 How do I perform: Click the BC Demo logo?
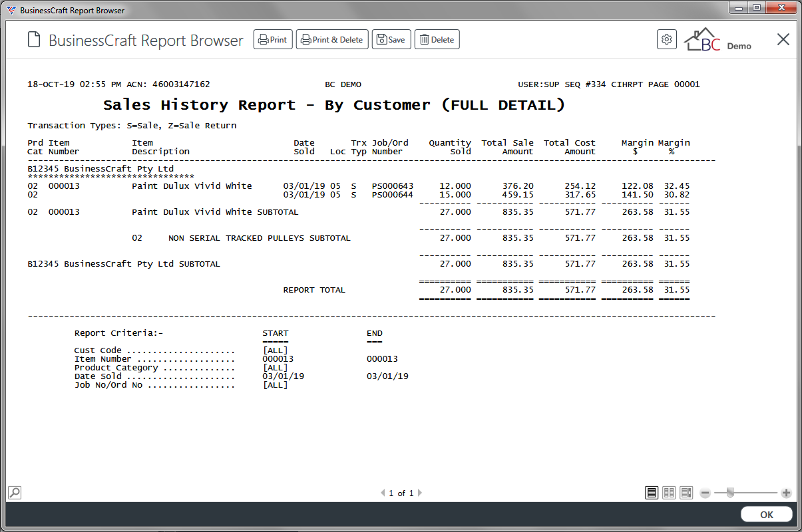(717, 40)
